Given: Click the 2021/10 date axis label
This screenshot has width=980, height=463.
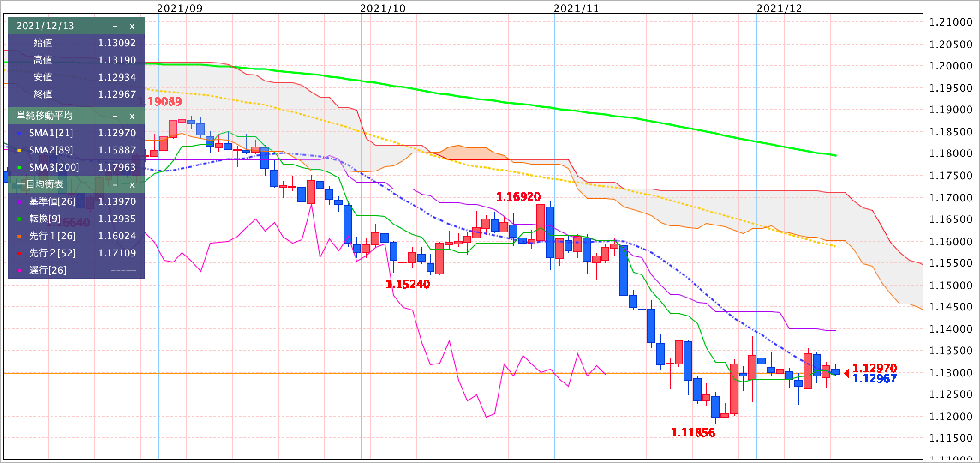Looking at the screenshot, I should tap(382, 8).
